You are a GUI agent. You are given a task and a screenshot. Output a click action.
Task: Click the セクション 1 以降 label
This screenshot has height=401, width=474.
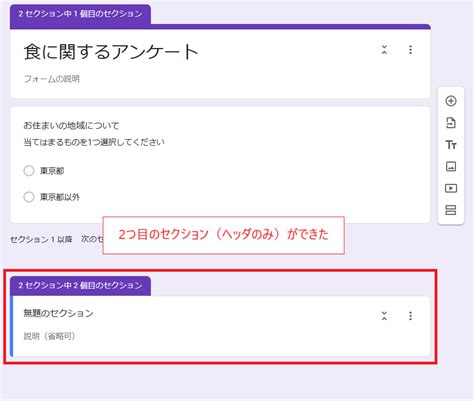(x=41, y=239)
